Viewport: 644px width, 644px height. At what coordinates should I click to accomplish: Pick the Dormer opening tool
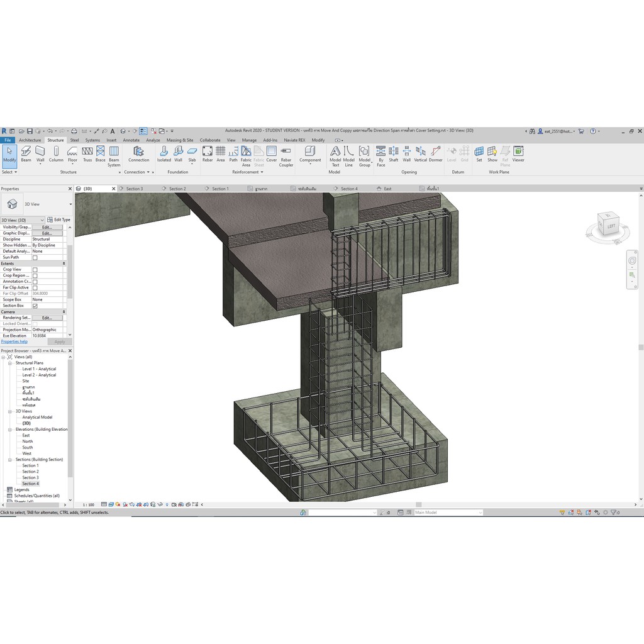436,155
